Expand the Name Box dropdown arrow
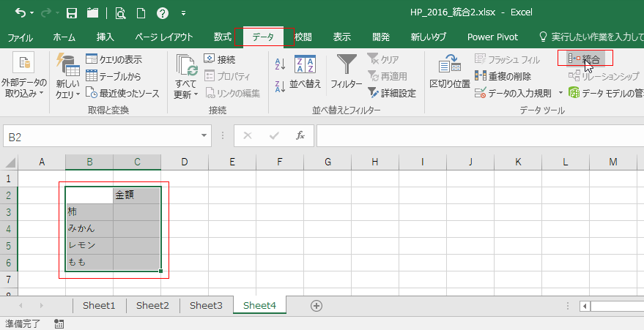The image size is (644, 330). [205, 136]
